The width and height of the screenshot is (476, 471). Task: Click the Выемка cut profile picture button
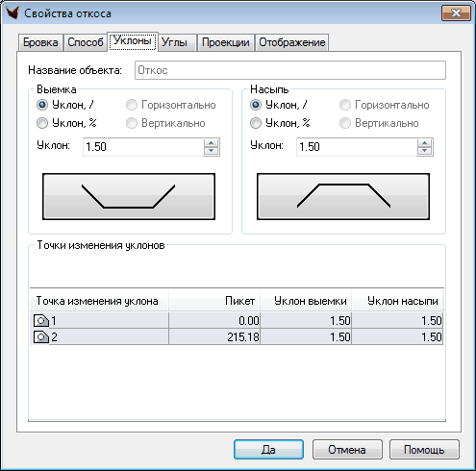pos(129,196)
